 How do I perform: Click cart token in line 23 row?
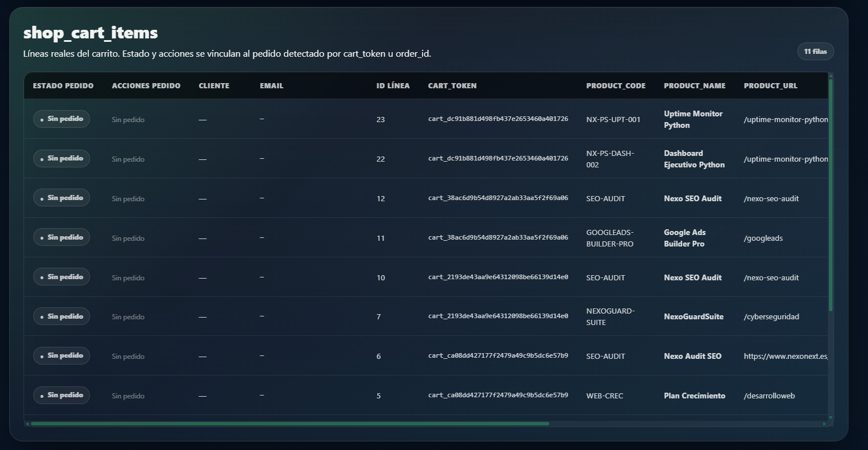pos(498,119)
